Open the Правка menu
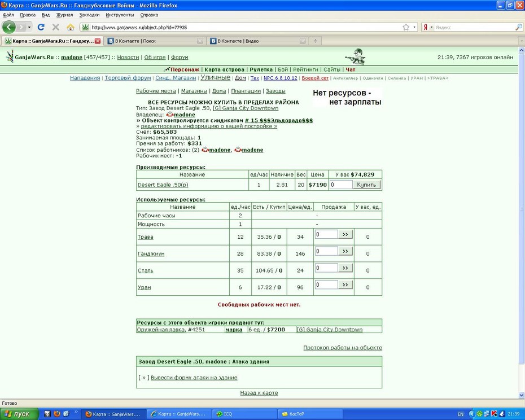Viewport: 525px width, 420px height. [x=28, y=15]
